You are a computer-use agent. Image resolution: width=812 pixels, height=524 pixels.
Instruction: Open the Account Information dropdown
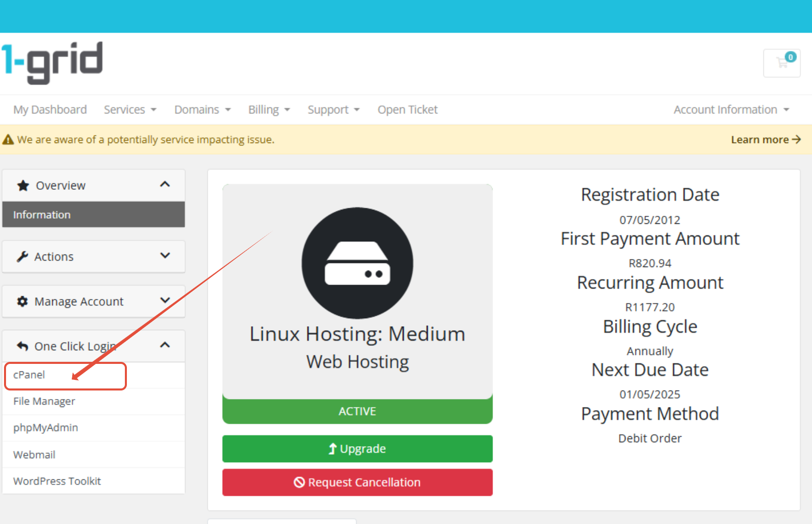tap(732, 109)
